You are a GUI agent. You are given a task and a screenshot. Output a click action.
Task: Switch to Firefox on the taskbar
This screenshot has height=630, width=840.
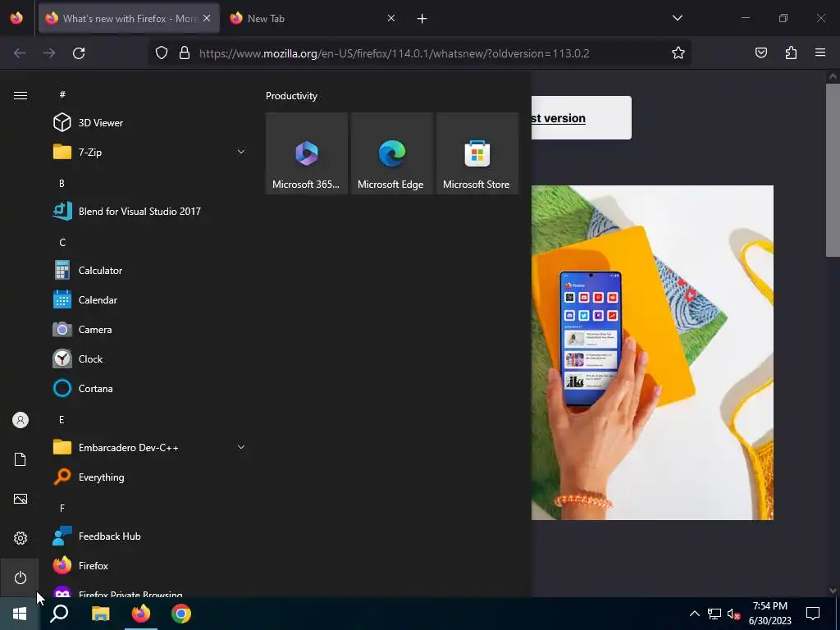141,614
